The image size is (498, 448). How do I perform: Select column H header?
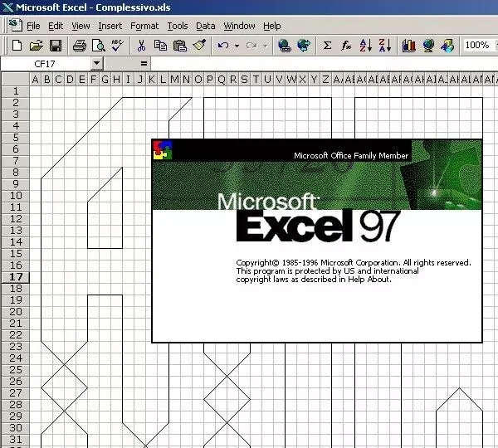[x=116, y=80]
